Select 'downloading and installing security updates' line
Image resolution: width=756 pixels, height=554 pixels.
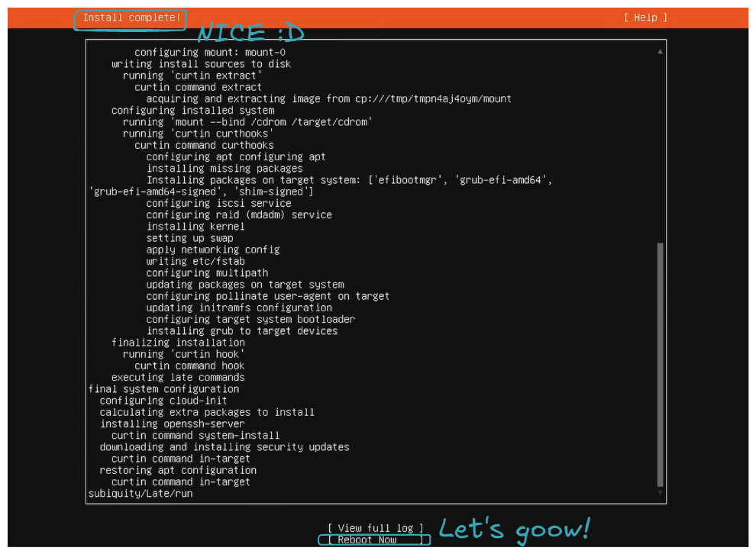[225, 447]
